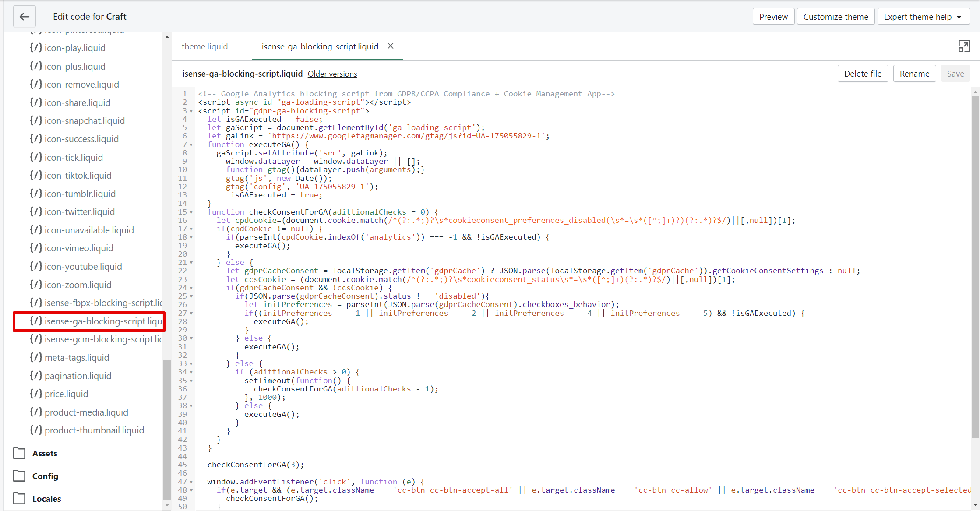Open icon-zoom.liquid file

tap(71, 285)
